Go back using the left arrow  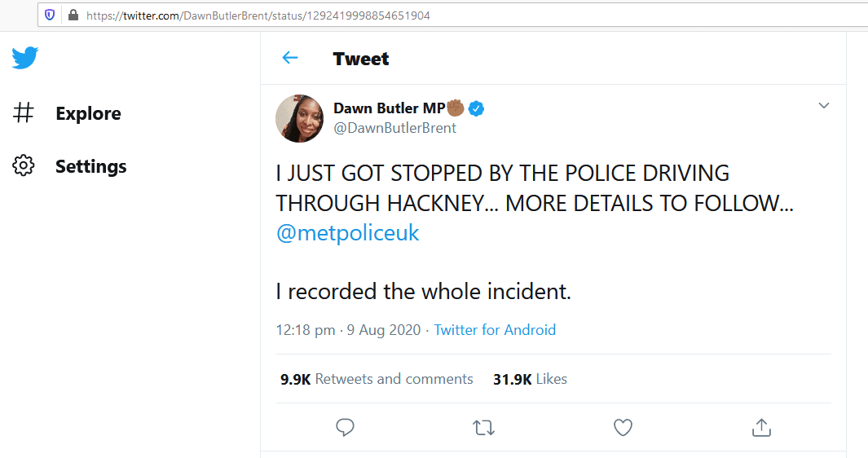[x=290, y=58]
